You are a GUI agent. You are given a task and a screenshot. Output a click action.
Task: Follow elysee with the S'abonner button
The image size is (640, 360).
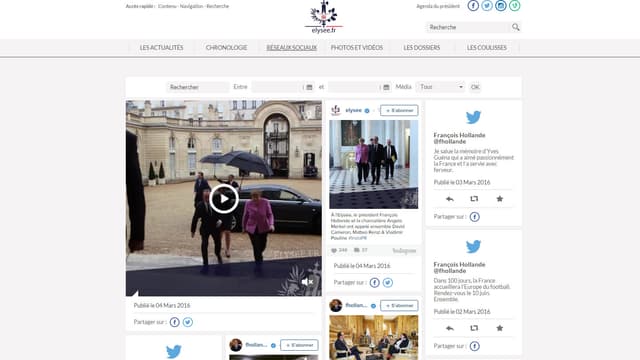tap(399, 111)
